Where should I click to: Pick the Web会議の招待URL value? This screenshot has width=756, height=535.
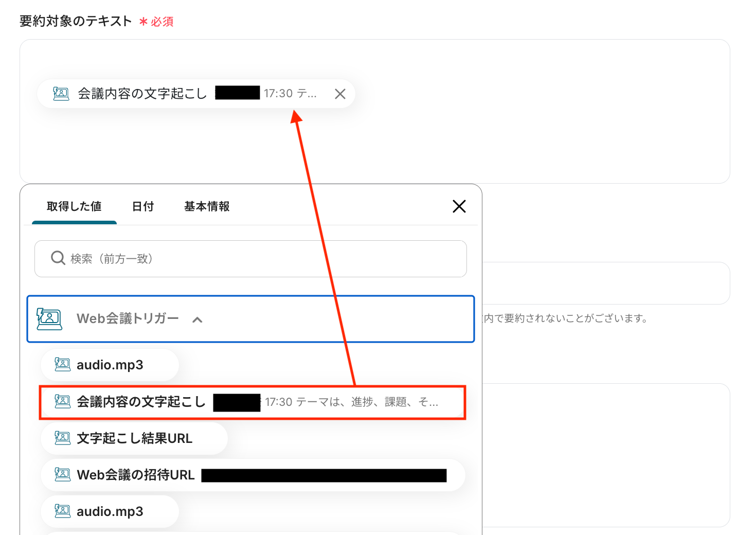tap(253, 475)
